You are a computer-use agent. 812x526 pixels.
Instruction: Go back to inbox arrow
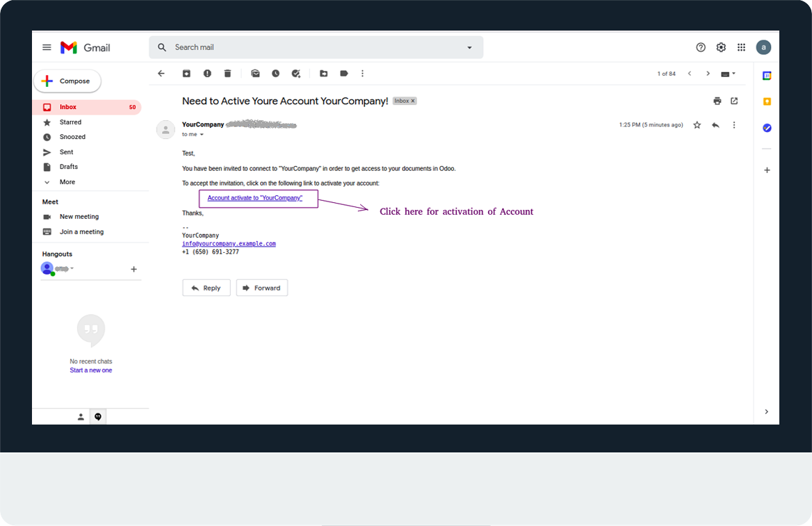tap(161, 74)
